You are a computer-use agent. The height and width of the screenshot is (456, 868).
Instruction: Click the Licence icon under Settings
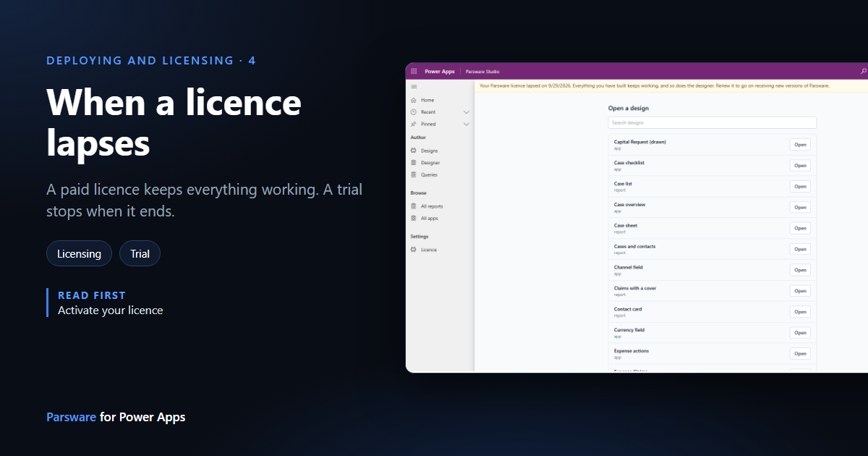413,250
